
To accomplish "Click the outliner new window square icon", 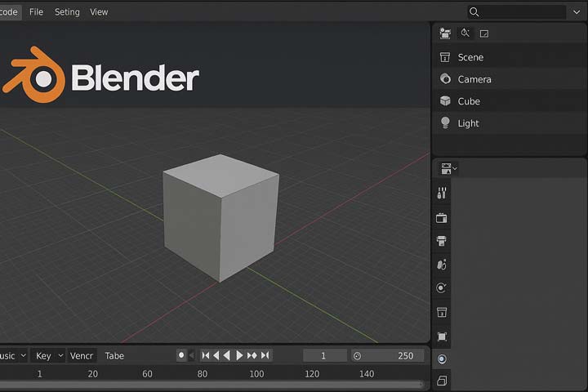I will click(x=484, y=33).
